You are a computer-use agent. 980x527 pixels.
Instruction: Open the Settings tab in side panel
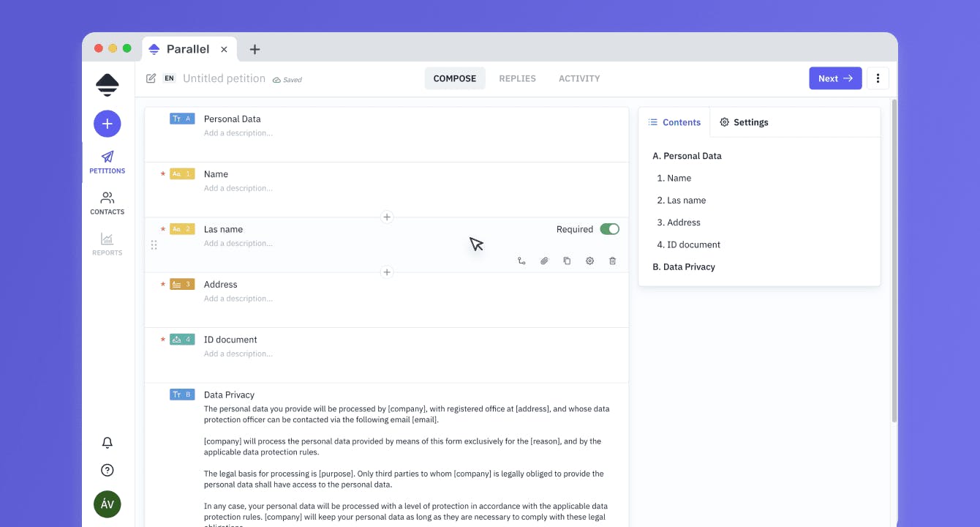(x=745, y=122)
